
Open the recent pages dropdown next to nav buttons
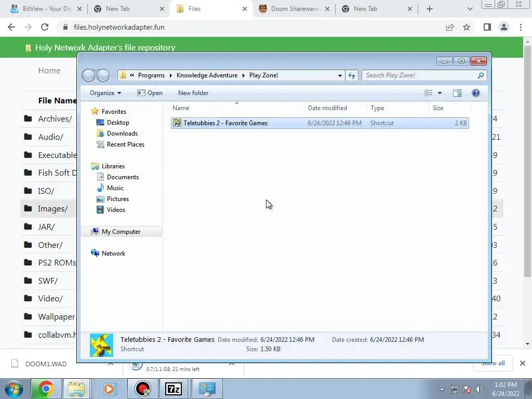(113, 75)
